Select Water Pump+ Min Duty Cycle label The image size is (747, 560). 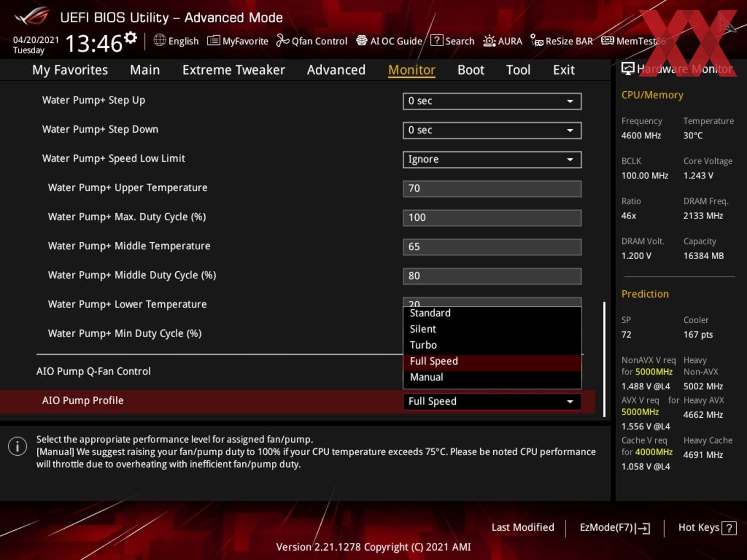(125, 333)
